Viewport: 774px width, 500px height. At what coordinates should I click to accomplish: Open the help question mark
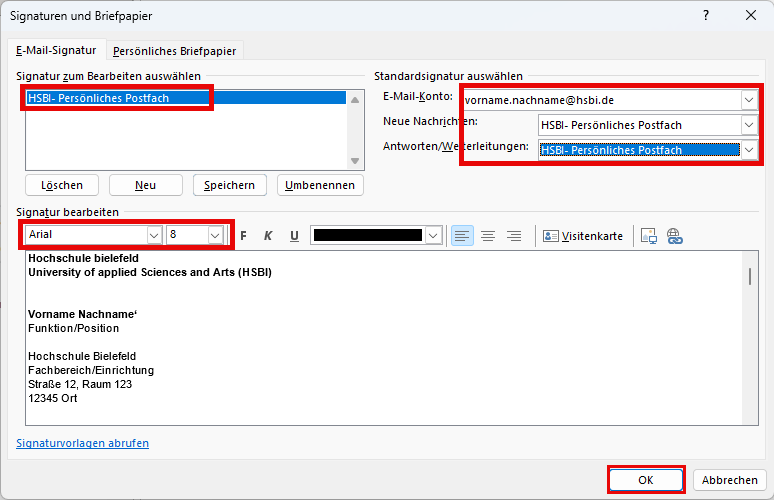(x=706, y=15)
